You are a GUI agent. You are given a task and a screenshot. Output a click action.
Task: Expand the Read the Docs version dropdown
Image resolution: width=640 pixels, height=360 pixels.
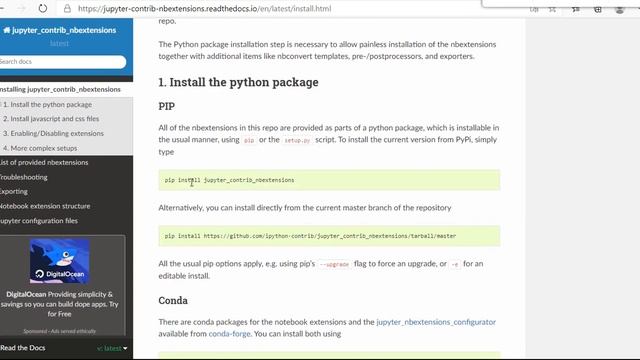(x=112, y=348)
